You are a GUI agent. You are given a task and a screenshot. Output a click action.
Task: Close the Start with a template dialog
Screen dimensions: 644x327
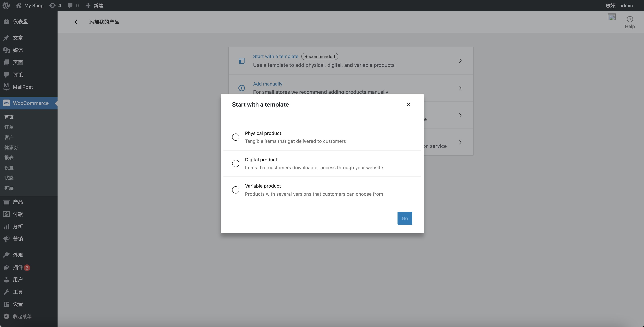point(408,104)
